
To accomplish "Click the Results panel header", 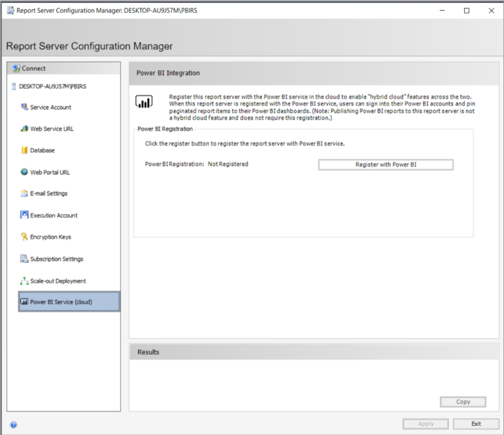I will [314, 352].
